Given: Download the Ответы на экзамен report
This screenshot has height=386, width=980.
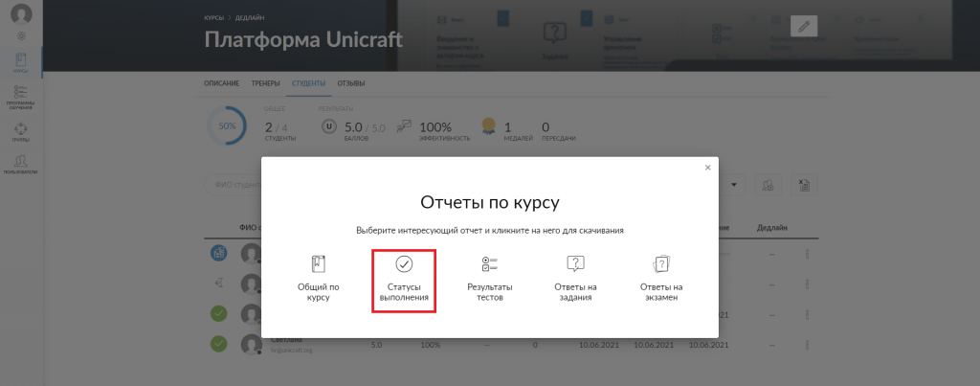Looking at the screenshot, I should (x=660, y=280).
